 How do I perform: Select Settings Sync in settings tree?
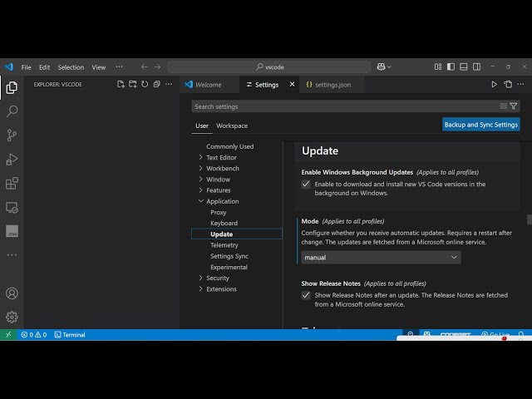[229, 256]
